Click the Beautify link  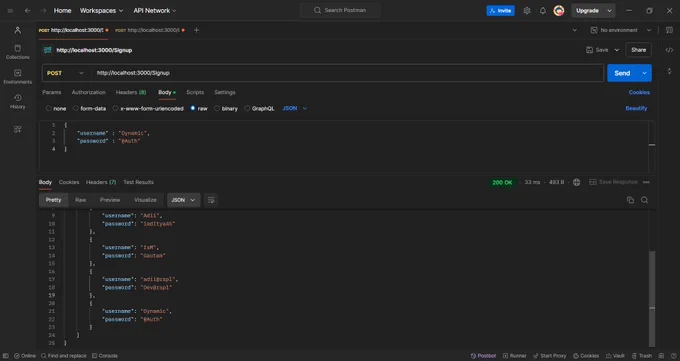[636, 108]
